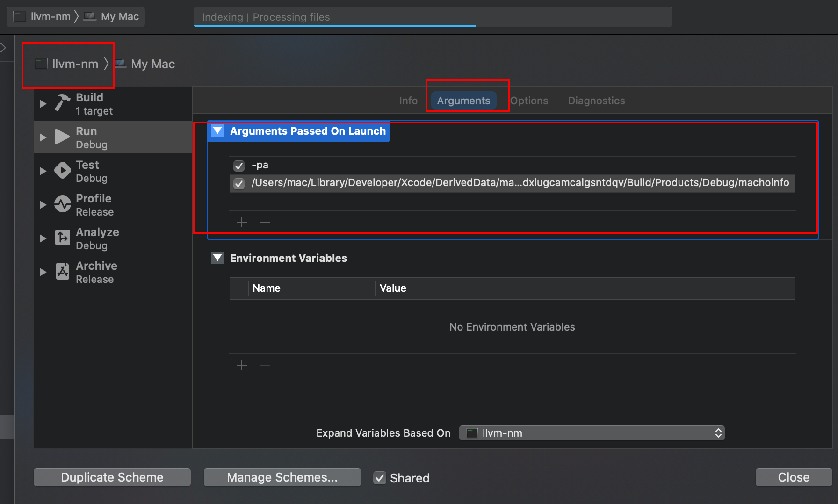
Task: Open Expand Variables Based On dropdown
Action: click(x=592, y=433)
